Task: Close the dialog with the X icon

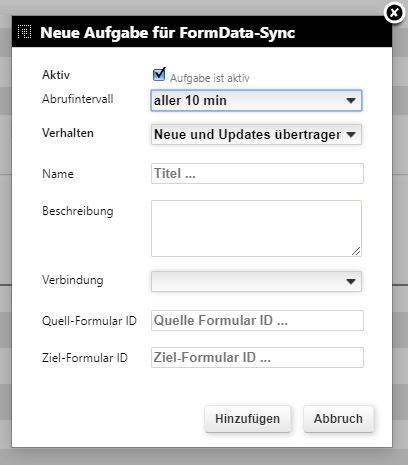Action: pyautogui.click(x=394, y=13)
